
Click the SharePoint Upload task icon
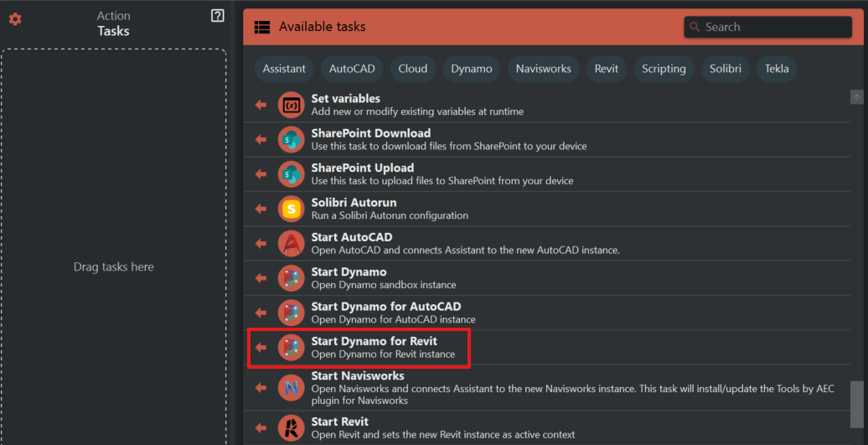click(292, 173)
